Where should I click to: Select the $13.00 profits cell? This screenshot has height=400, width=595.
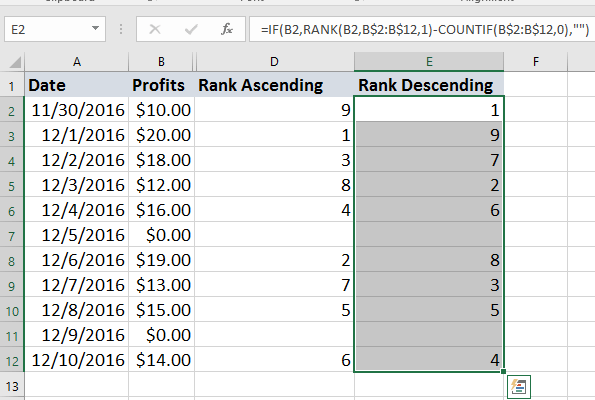point(162,285)
